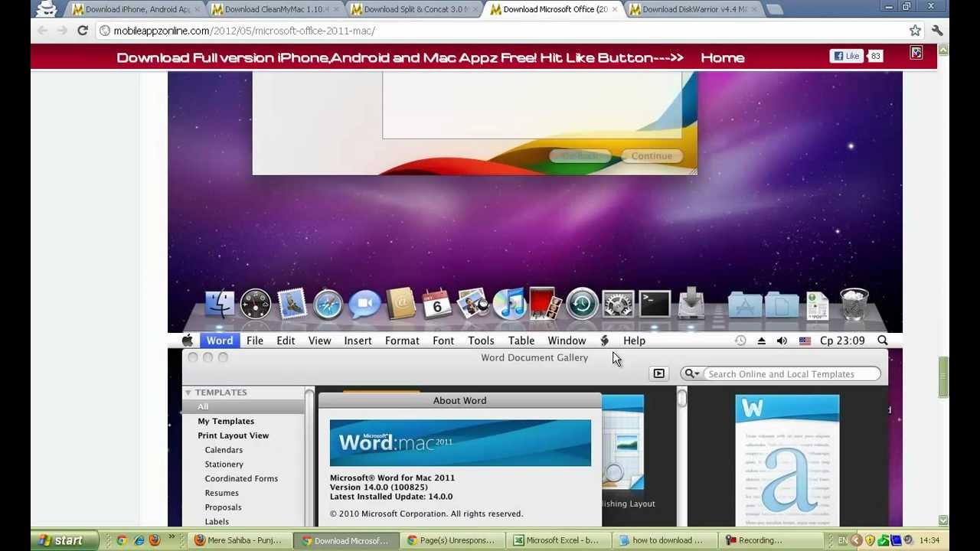Switch to Download DiskWarrior tab
This screenshot has width=980, height=551.
[x=691, y=9]
